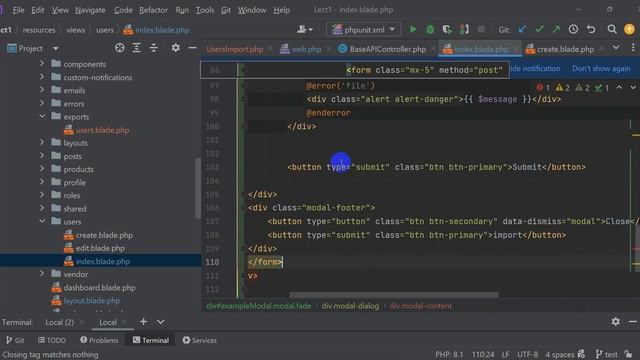Open the Services tool window
Viewport: 640px width, 360px height.
200,340
